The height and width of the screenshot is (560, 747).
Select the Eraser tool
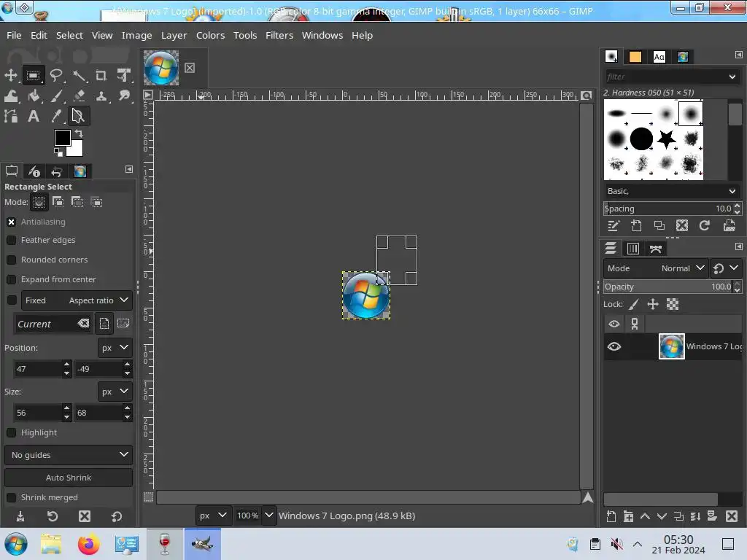(79, 96)
